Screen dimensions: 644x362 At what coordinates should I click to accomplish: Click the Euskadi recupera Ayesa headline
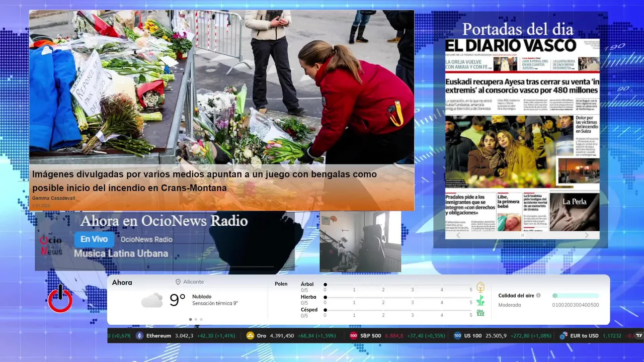coord(522,85)
